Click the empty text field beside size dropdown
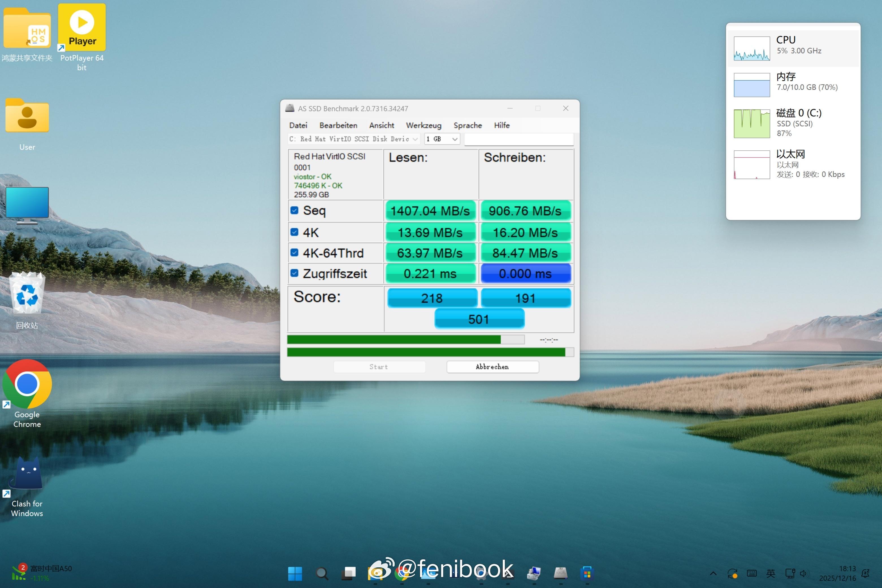This screenshot has height=588, width=882. pyautogui.click(x=519, y=139)
